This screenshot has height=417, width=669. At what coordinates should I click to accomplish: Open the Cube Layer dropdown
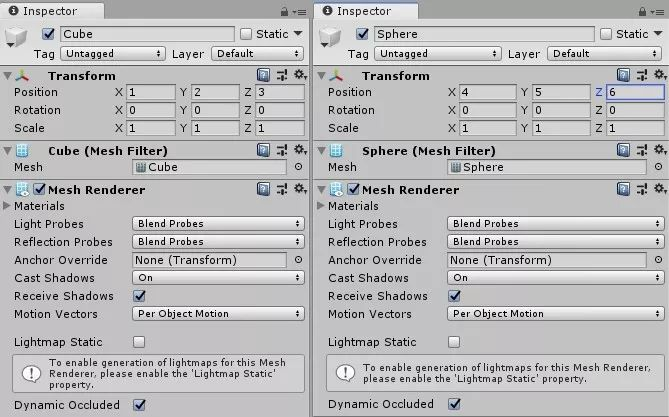point(258,54)
